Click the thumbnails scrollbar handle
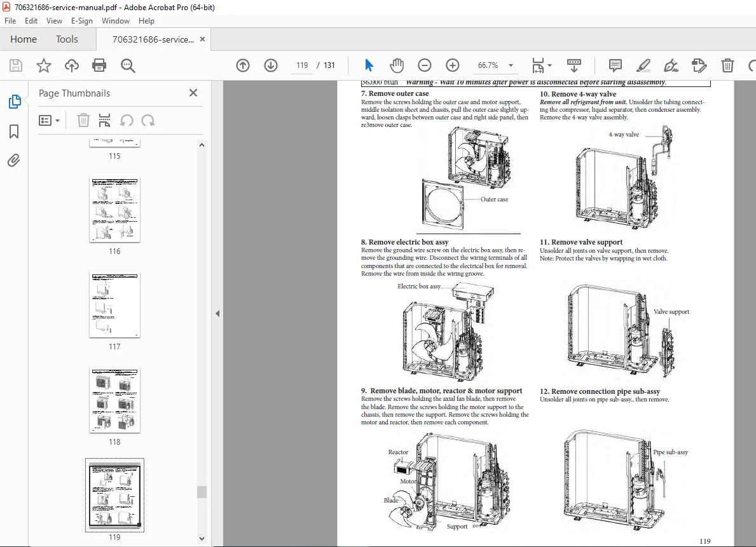The image size is (756, 547). 202,492
